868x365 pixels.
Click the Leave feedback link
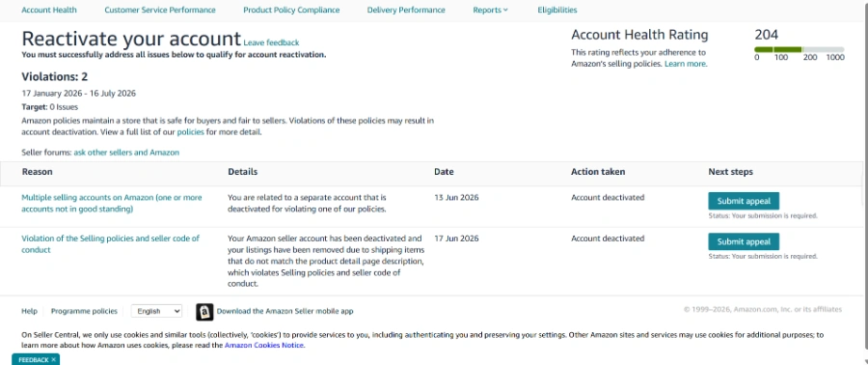coord(271,42)
